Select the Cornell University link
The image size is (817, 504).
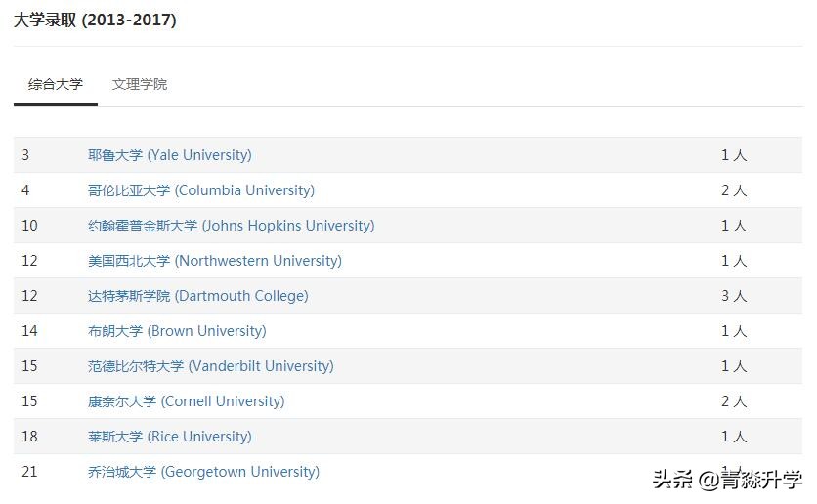[x=186, y=401]
